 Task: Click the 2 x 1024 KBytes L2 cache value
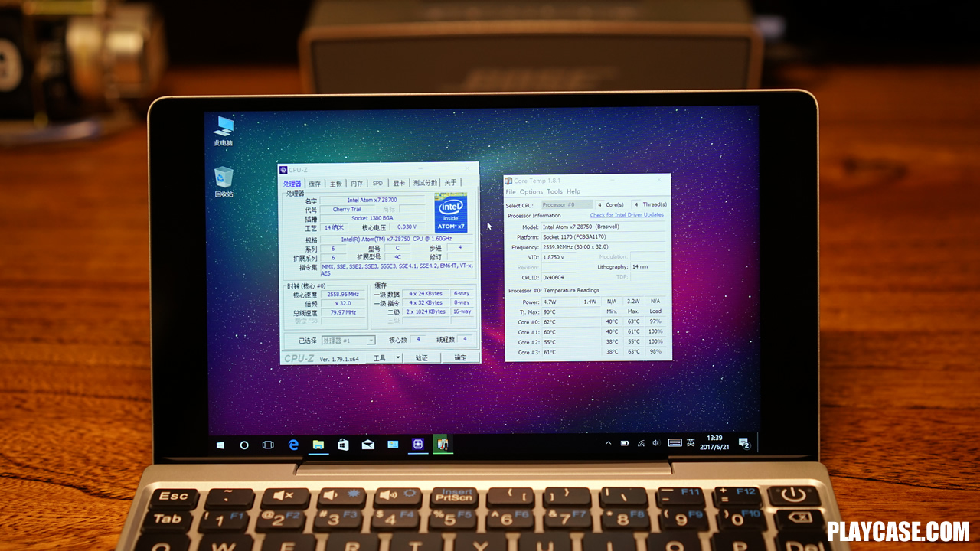(x=426, y=312)
